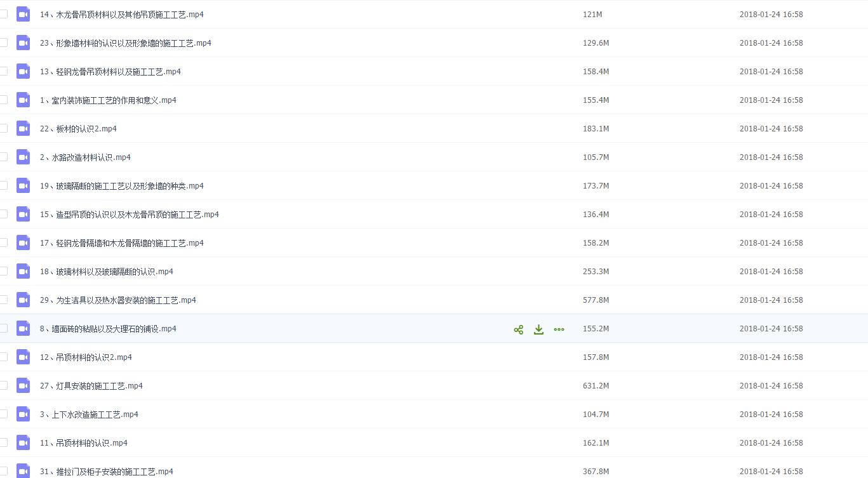
Task: Open the file 17、轻钢龙骨隔墙和木龙骨隔墙的施工工艺.mp4
Action: click(122, 242)
